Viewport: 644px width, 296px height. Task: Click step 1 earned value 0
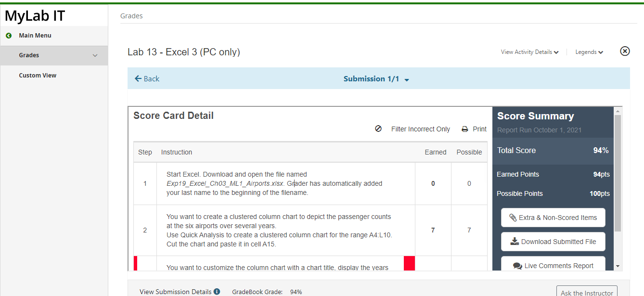pyautogui.click(x=433, y=183)
